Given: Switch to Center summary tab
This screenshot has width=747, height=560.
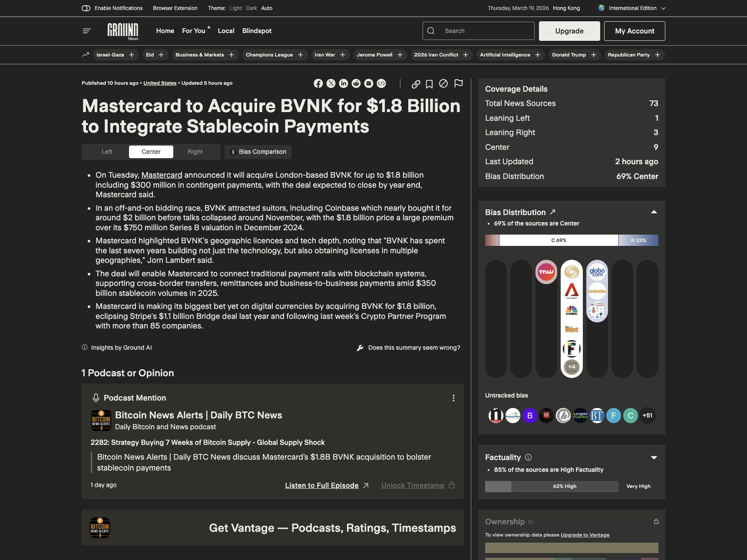Looking at the screenshot, I should (151, 152).
